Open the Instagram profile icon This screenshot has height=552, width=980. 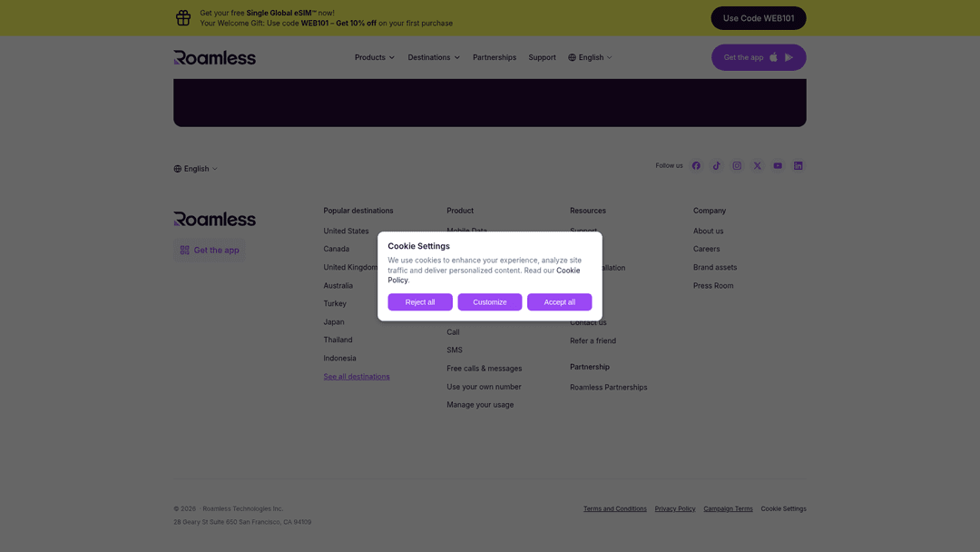(737, 165)
